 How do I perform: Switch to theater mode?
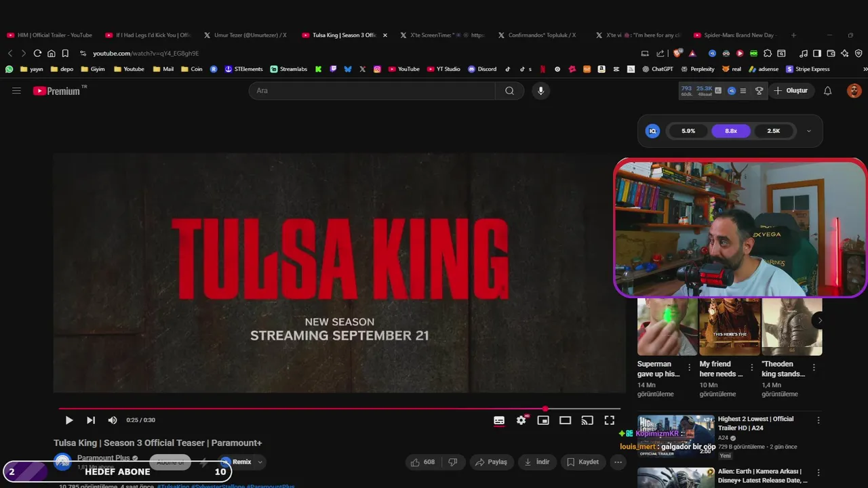(x=565, y=420)
